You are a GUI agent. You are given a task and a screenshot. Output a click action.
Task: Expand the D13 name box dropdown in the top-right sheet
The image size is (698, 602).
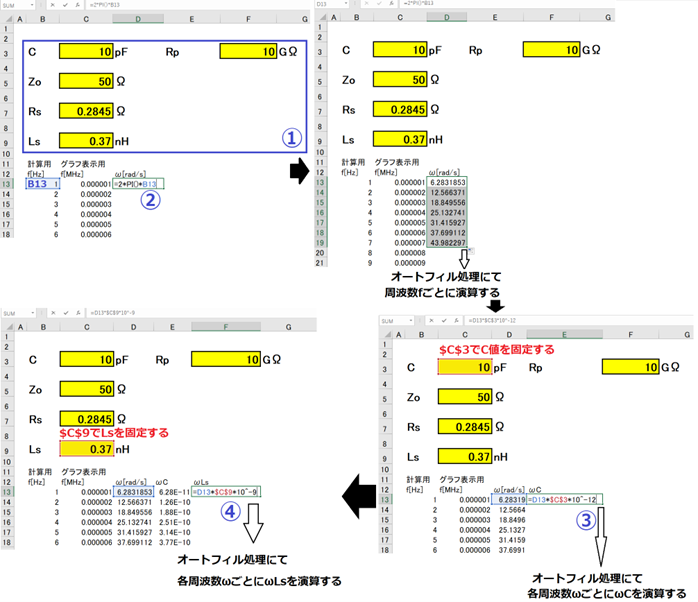point(346,4)
